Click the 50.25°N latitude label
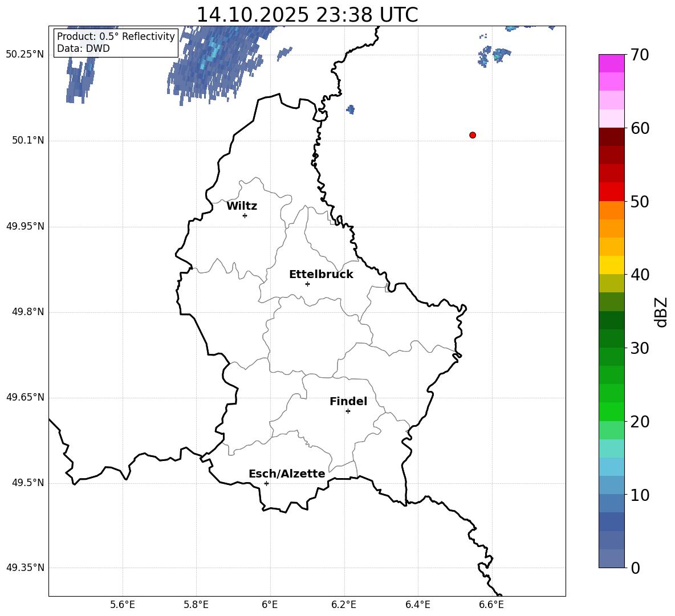 [25, 55]
